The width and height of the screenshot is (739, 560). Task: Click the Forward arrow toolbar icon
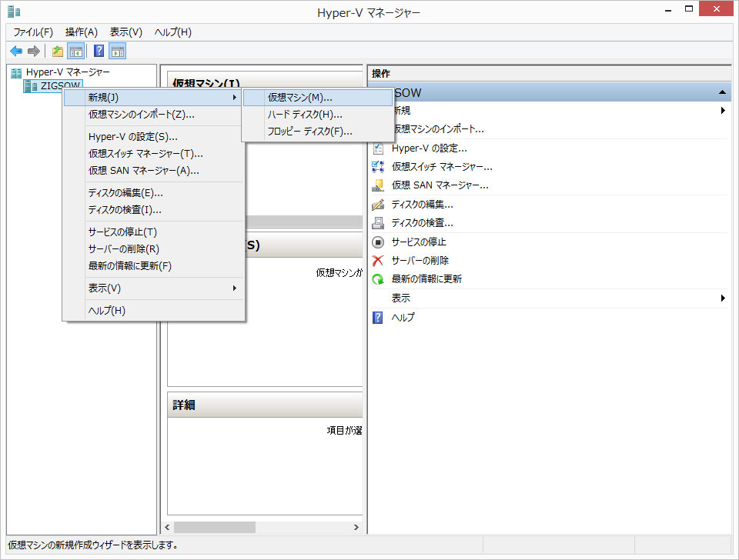coord(33,51)
